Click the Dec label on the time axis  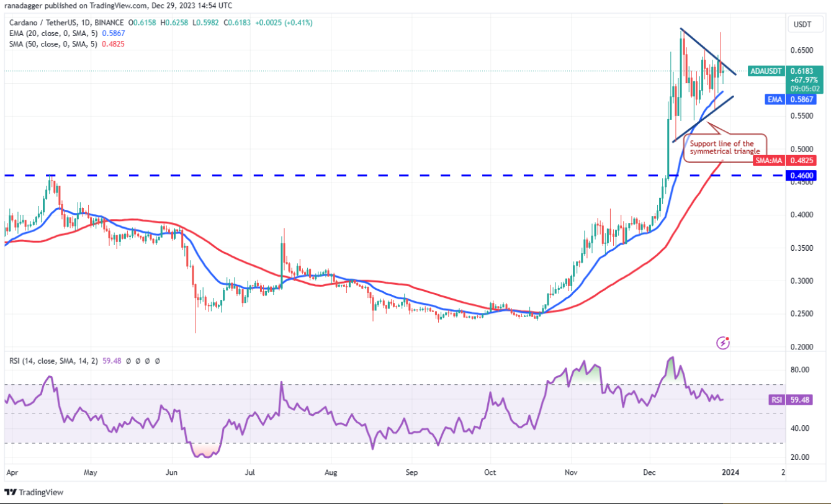650,472
